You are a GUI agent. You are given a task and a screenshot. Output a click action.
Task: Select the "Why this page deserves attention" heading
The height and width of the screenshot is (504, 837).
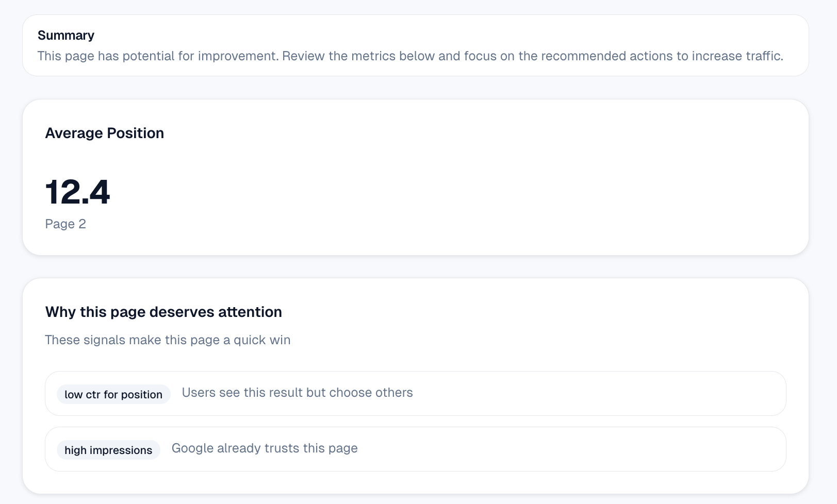pos(163,312)
